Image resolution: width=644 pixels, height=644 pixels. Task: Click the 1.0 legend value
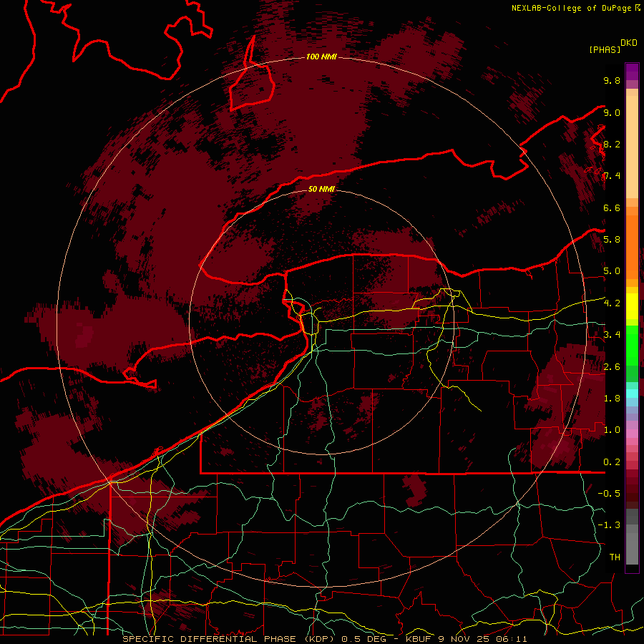[x=612, y=430]
